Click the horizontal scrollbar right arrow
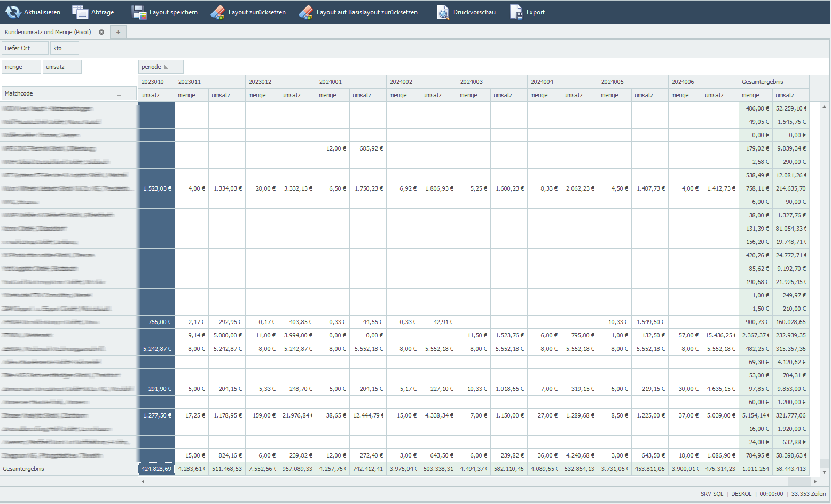831x504 pixels. tap(815, 481)
